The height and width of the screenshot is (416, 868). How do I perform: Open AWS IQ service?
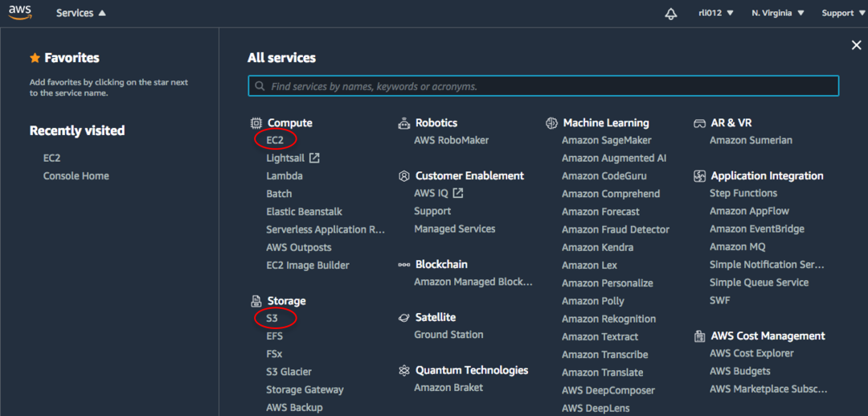[x=432, y=193]
